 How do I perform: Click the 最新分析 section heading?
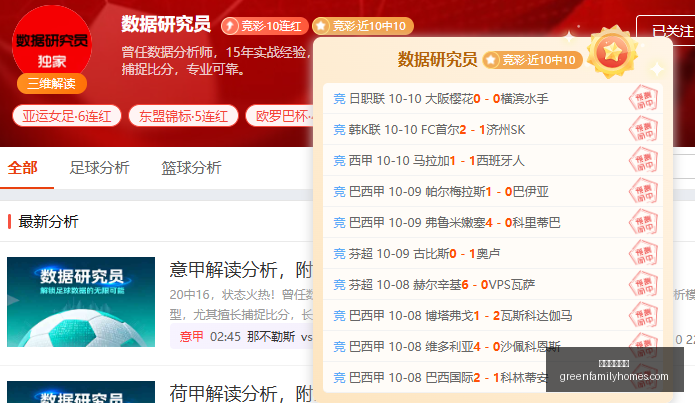point(48,221)
